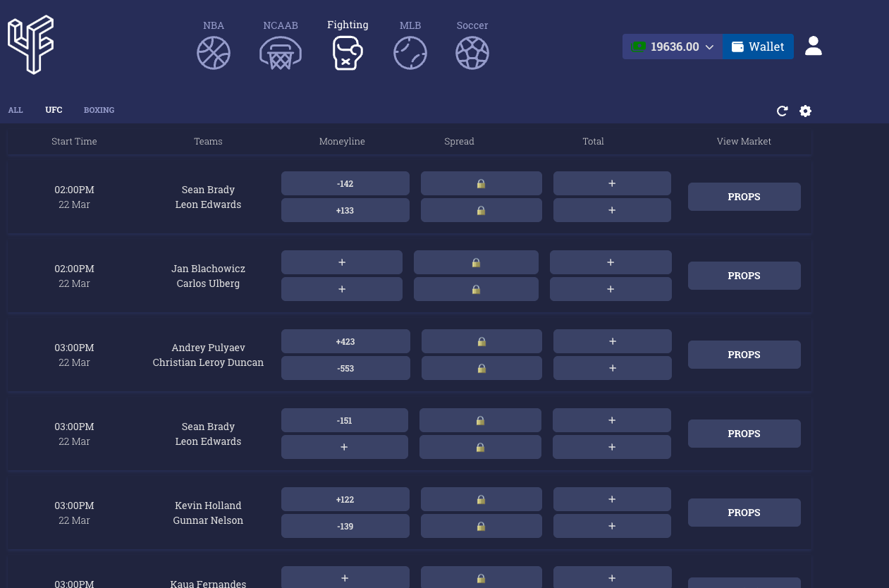The height and width of the screenshot is (588, 889).
Task: Switch to the BOXING filter tab
Action: (99, 110)
